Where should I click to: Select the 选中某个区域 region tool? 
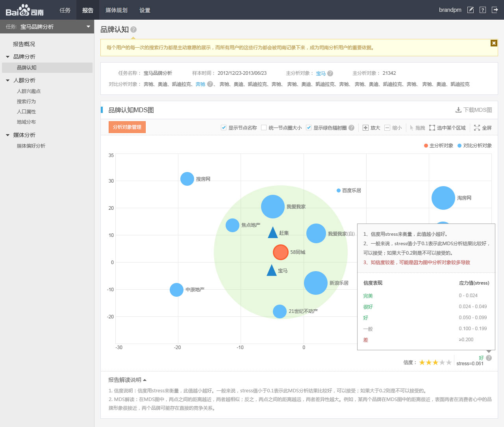coord(432,128)
